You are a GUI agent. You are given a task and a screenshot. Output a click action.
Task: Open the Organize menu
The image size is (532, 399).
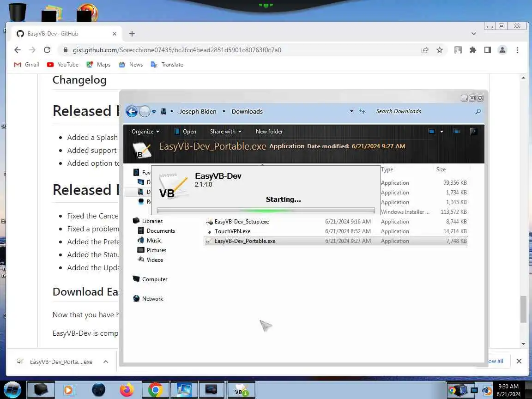click(x=145, y=132)
